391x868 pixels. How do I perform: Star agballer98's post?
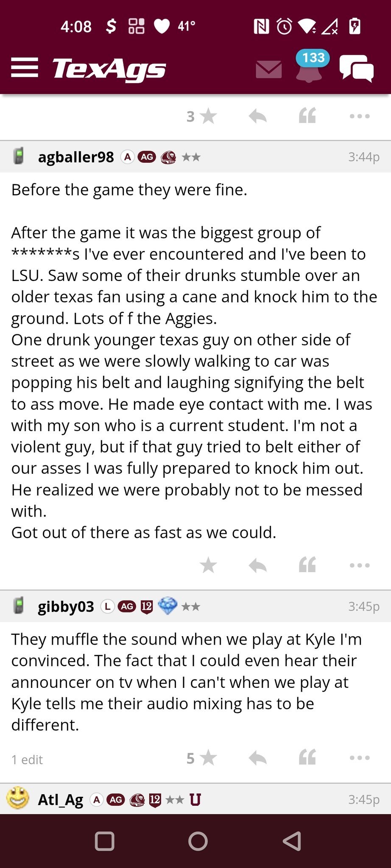(208, 565)
